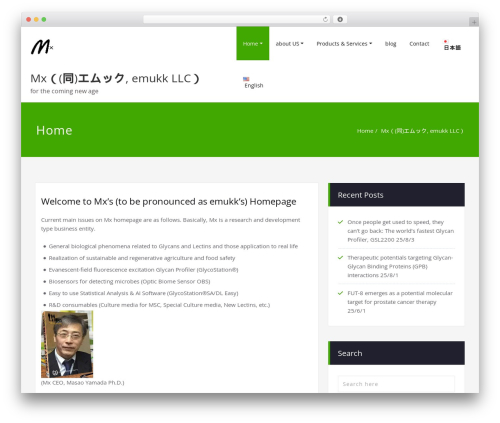Click the Recent Posts widget heading
The height and width of the screenshot is (423, 500).
[360, 195]
